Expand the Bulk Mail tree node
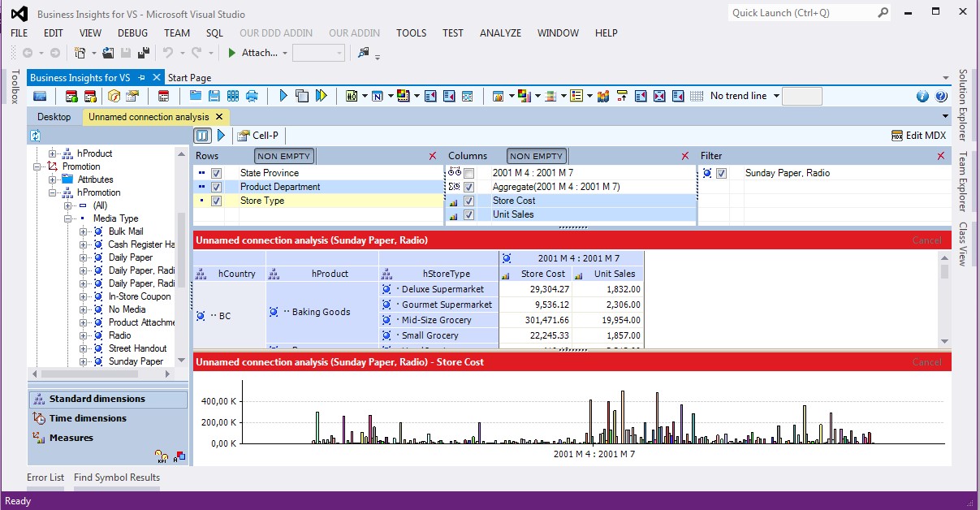The height and width of the screenshot is (510, 980). tap(84, 231)
